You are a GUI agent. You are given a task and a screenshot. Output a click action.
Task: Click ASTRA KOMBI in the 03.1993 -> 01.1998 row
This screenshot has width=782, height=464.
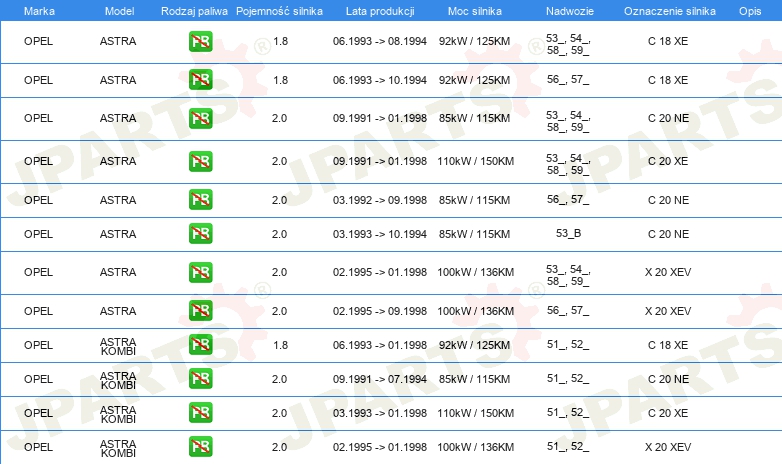tap(118, 414)
